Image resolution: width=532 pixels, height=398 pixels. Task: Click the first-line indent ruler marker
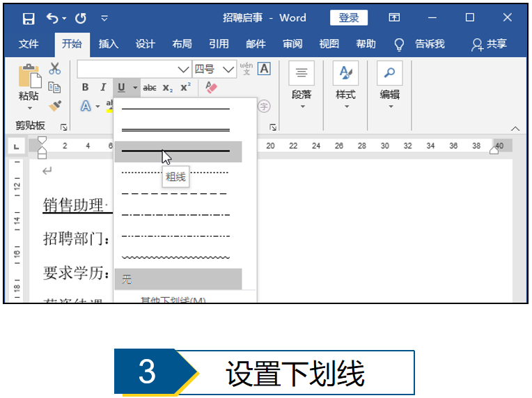coord(42,141)
